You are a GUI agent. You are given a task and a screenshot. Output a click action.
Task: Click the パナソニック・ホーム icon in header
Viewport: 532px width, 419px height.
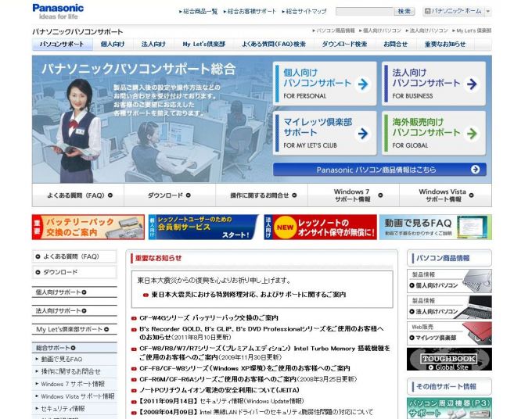[428, 12]
